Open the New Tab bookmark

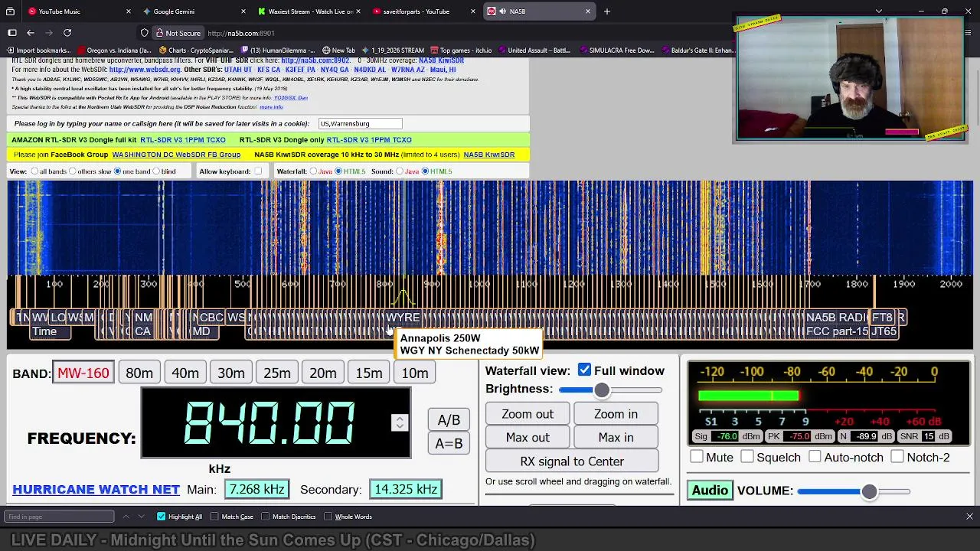coord(338,51)
